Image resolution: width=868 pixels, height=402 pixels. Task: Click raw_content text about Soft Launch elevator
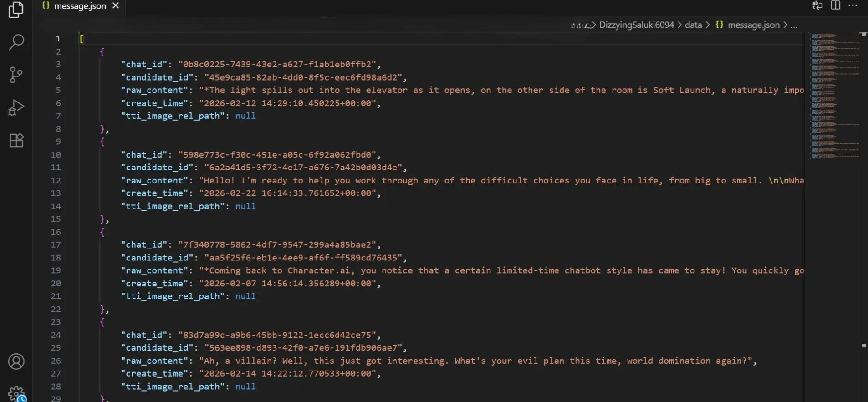(x=501, y=90)
